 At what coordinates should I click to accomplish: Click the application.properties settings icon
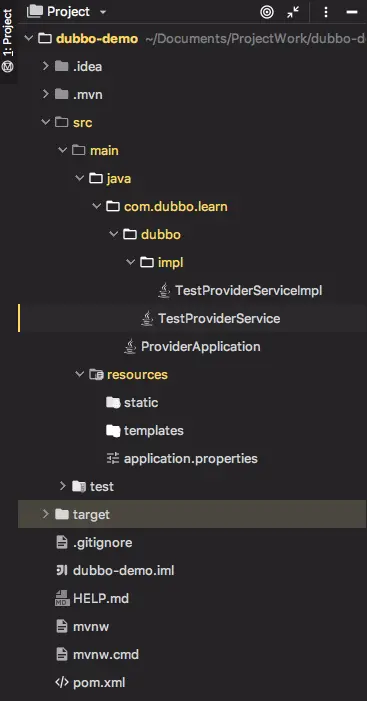point(113,458)
